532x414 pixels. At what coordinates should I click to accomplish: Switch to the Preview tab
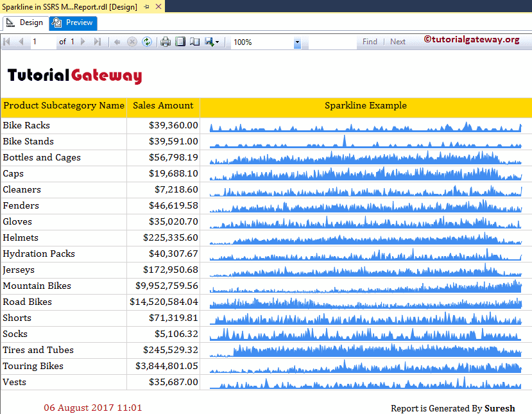point(73,22)
